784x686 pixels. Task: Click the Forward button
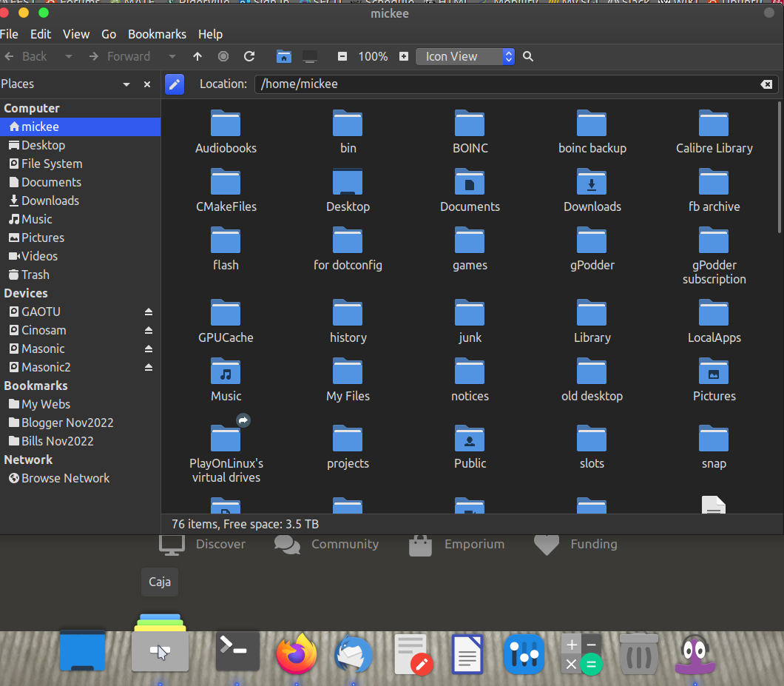(x=120, y=56)
